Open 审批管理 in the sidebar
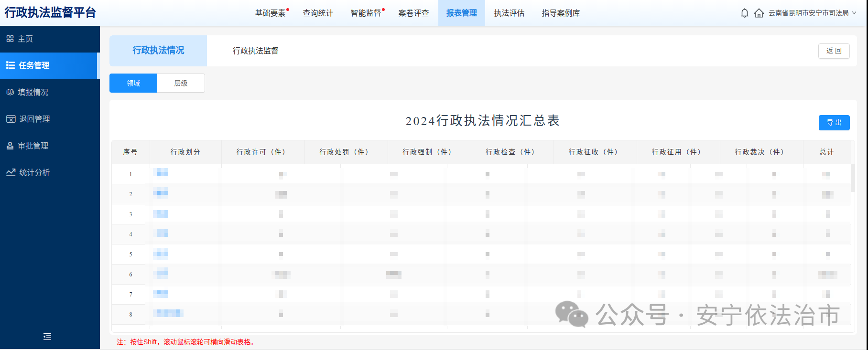The image size is (868, 350). pos(33,146)
